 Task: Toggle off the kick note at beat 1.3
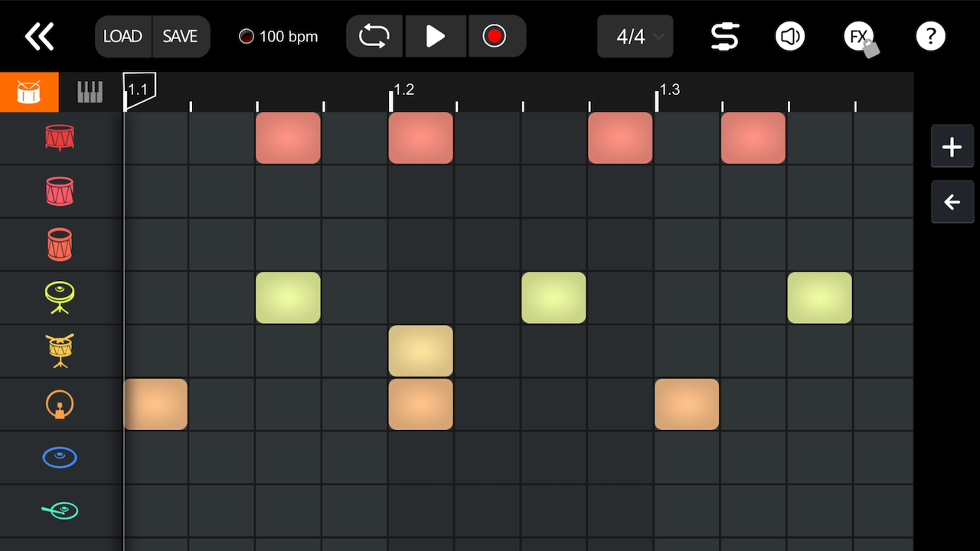(x=687, y=404)
